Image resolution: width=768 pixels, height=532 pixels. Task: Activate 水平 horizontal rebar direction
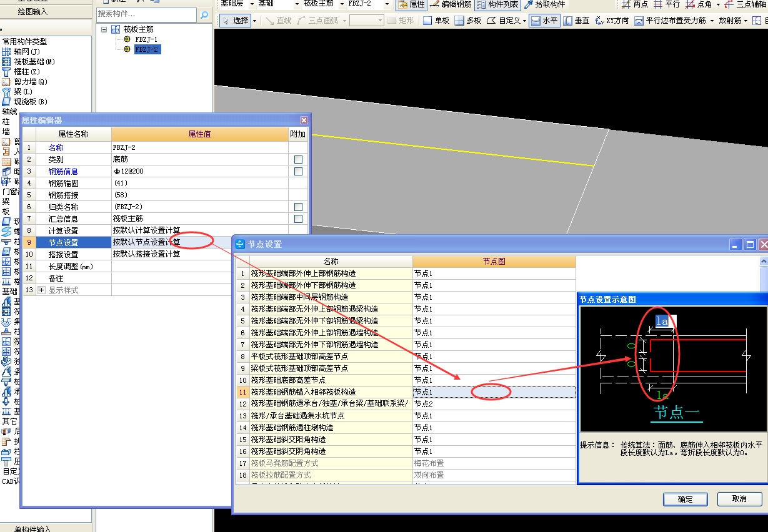(544, 20)
